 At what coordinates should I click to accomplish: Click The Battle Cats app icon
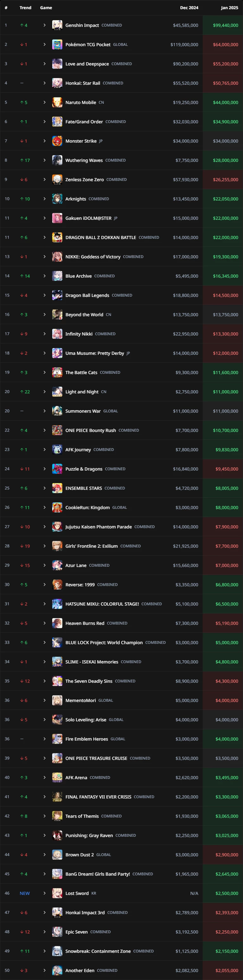tap(57, 373)
